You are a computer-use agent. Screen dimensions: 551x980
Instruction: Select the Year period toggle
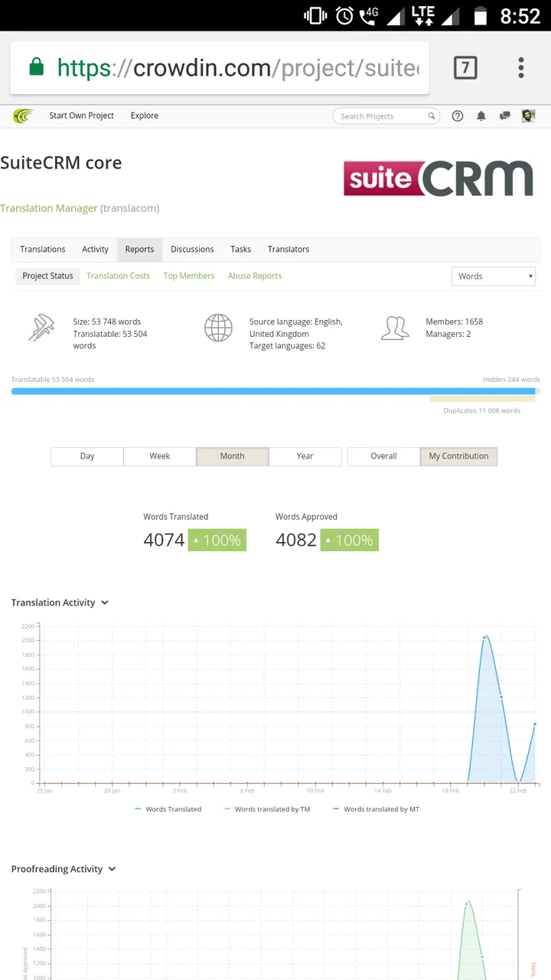tap(305, 456)
